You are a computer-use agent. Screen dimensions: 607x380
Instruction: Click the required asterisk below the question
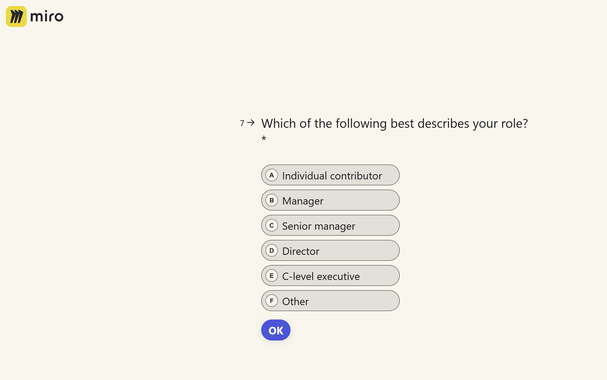(264, 138)
